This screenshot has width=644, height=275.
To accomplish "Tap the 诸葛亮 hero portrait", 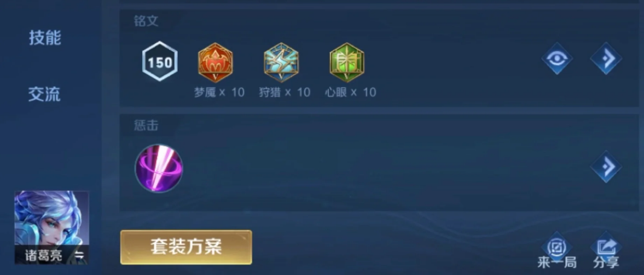I will [x=52, y=228].
